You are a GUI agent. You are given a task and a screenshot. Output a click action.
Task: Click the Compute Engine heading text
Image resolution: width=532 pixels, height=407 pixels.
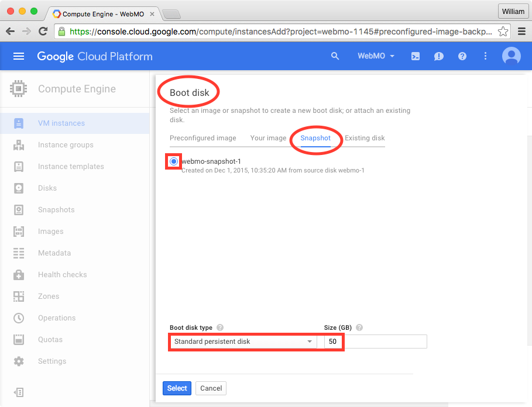pos(77,89)
